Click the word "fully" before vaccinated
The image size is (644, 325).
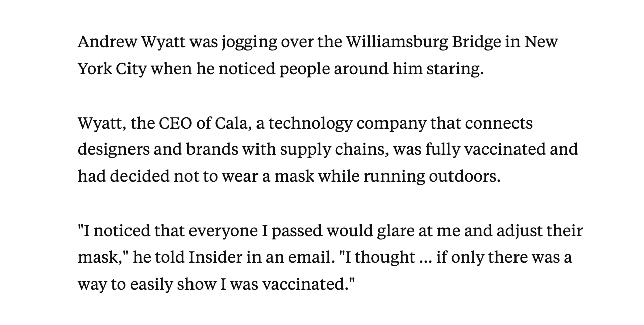[442, 150]
